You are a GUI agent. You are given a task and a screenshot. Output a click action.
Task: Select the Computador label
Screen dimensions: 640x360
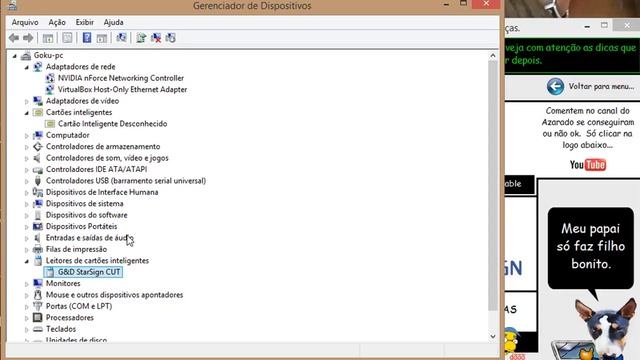pos(67,135)
